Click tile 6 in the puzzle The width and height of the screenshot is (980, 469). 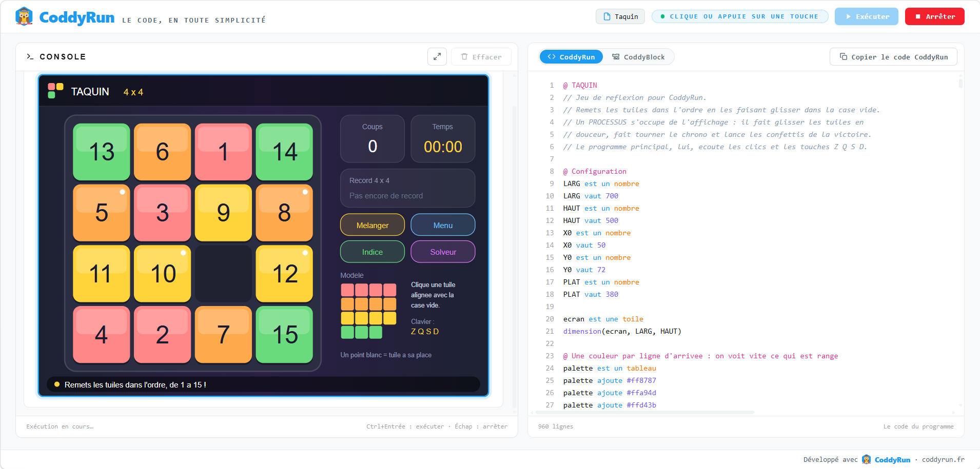pos(162,152)
